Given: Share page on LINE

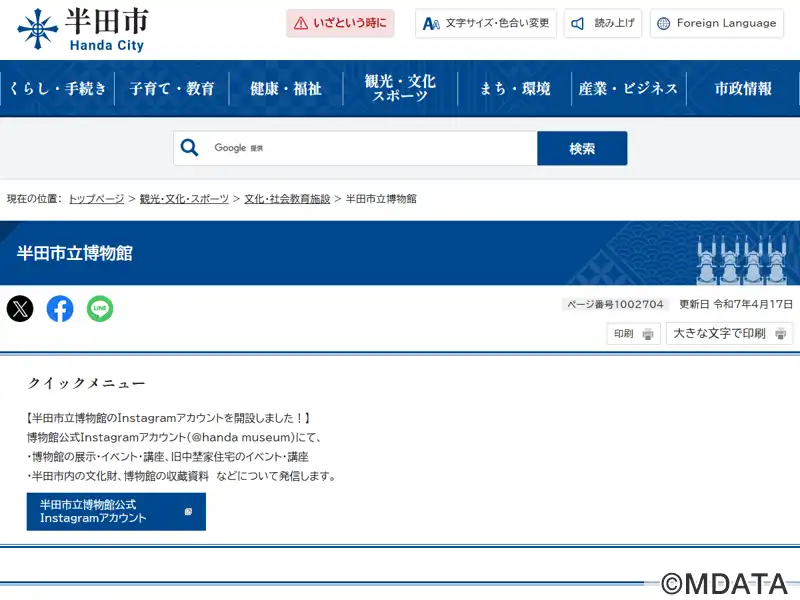Looking at the screenshot, I should click(x=100, y=309).
